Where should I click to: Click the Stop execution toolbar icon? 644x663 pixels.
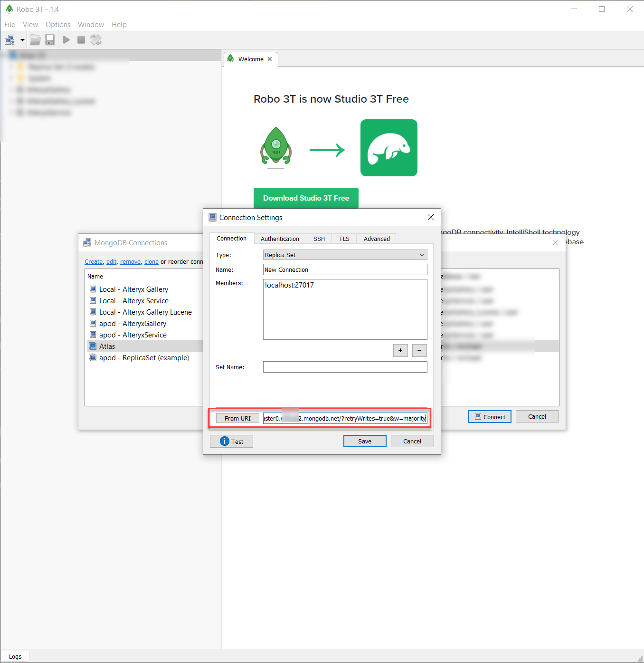[x=81, y=40]
